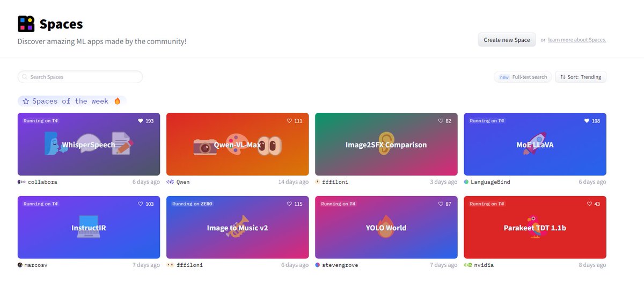Open the marcosv author profile link
Image resolution: width=644 pixels, height=290 pixels.
click(36, 265)
